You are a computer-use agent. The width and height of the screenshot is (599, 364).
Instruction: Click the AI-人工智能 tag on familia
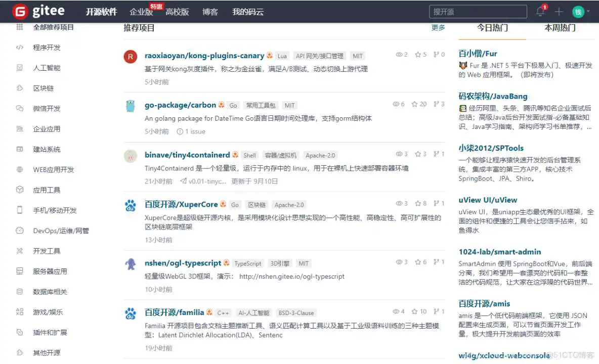click(x=253, y=313)
